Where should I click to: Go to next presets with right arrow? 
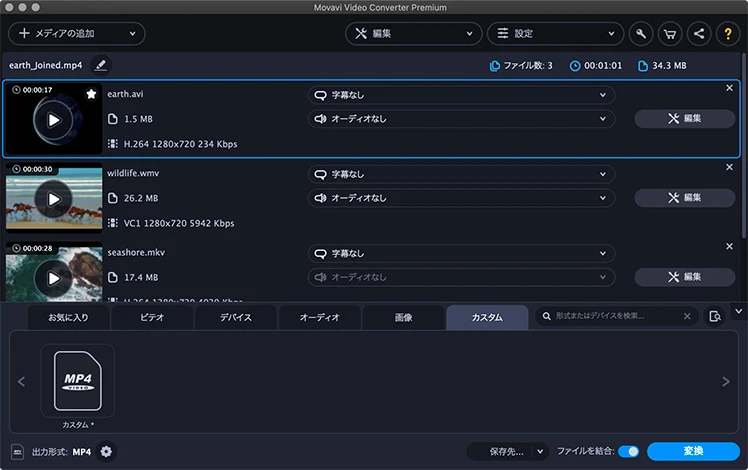coord(726,382)
